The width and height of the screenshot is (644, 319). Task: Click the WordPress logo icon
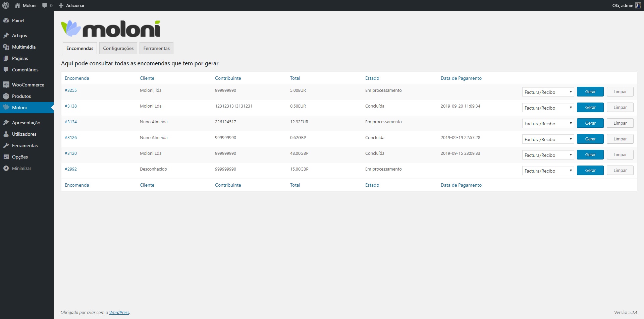click(x=6, y=5)
